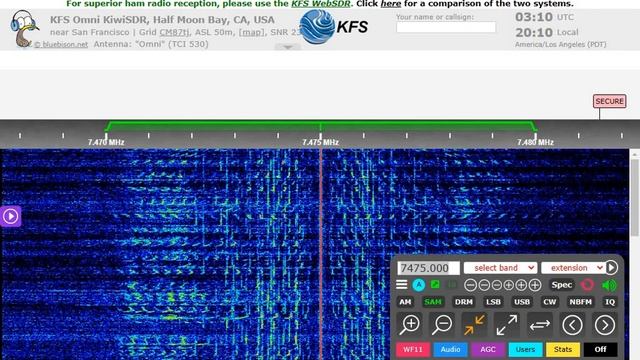Click the 03:10 UTC time display
This screenshot has width=640, height=360.
544,17
